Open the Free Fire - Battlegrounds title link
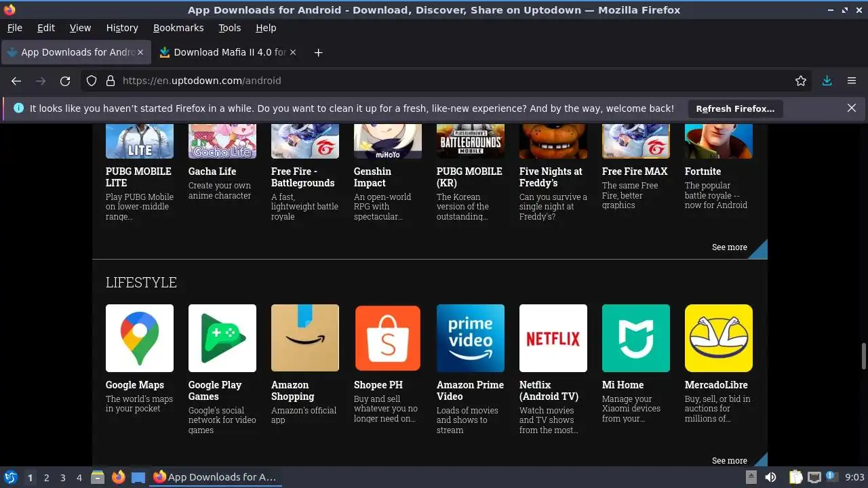Image resolution: width=868 pixels, height=488 pixels. 302,177
